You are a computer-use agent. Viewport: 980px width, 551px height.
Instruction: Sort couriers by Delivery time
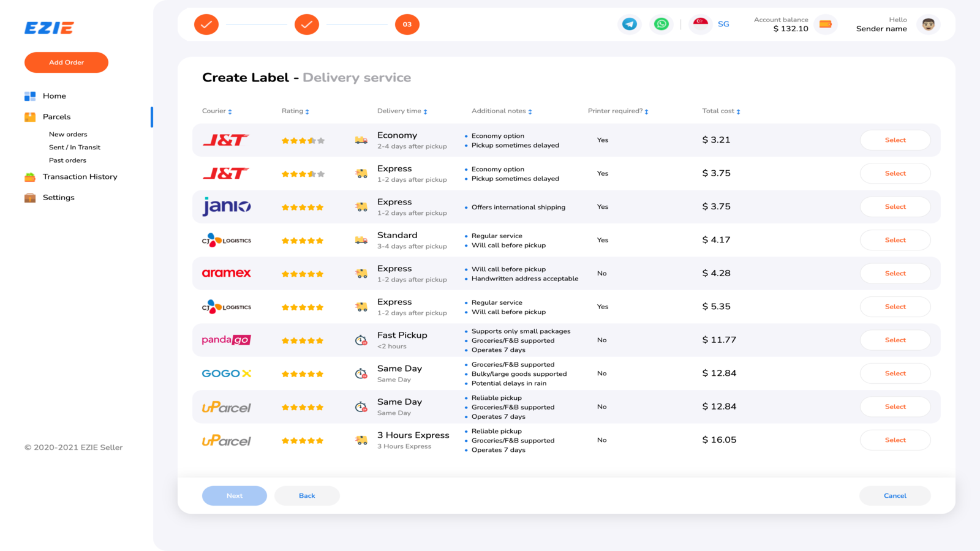(x=425, y=111)
